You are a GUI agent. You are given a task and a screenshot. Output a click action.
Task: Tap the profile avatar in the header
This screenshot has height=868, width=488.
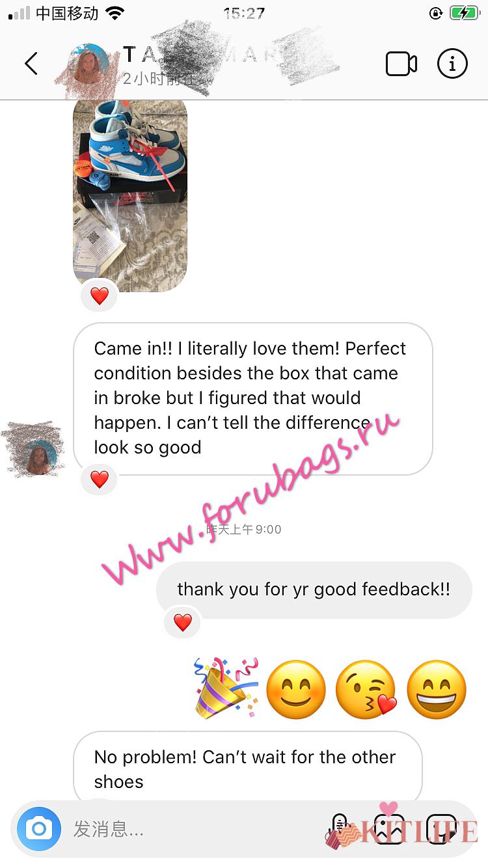pos(90,65)
